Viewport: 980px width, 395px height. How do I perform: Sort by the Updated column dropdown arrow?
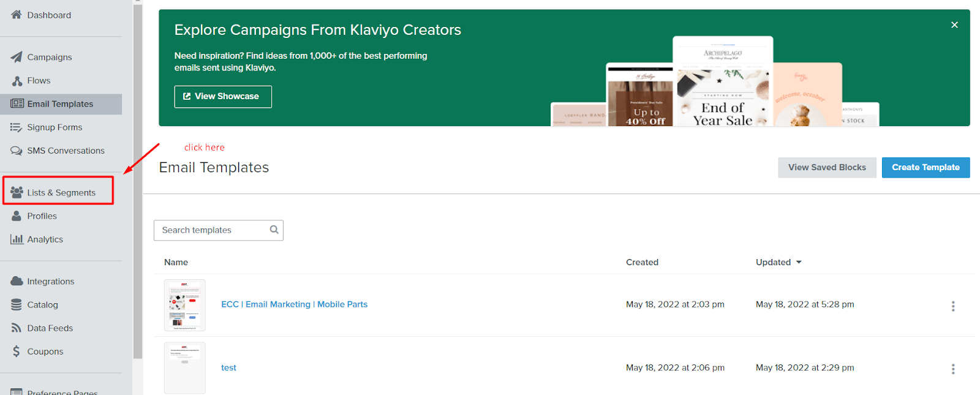point(799,262)
